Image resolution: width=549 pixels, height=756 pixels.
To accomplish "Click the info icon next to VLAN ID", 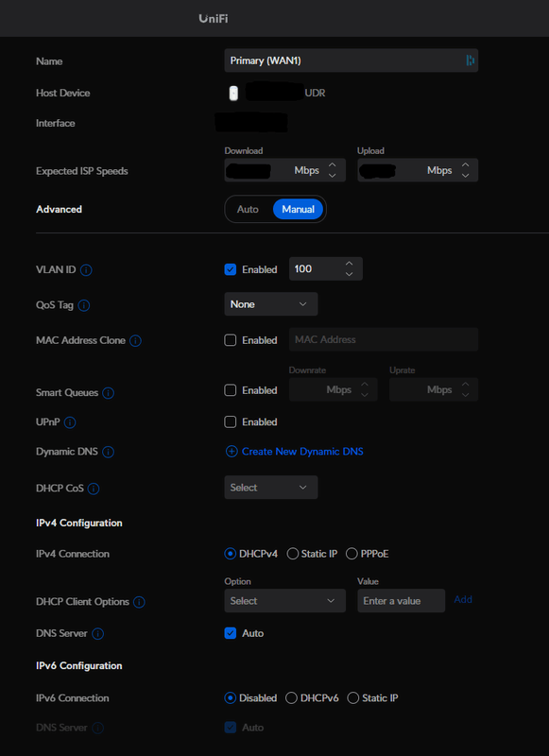I will [x=86, y=270].
